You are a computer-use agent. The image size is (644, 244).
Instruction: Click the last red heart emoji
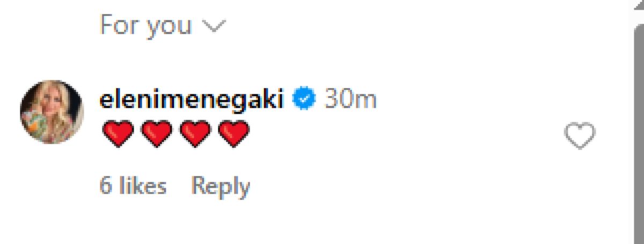(235, 134)
